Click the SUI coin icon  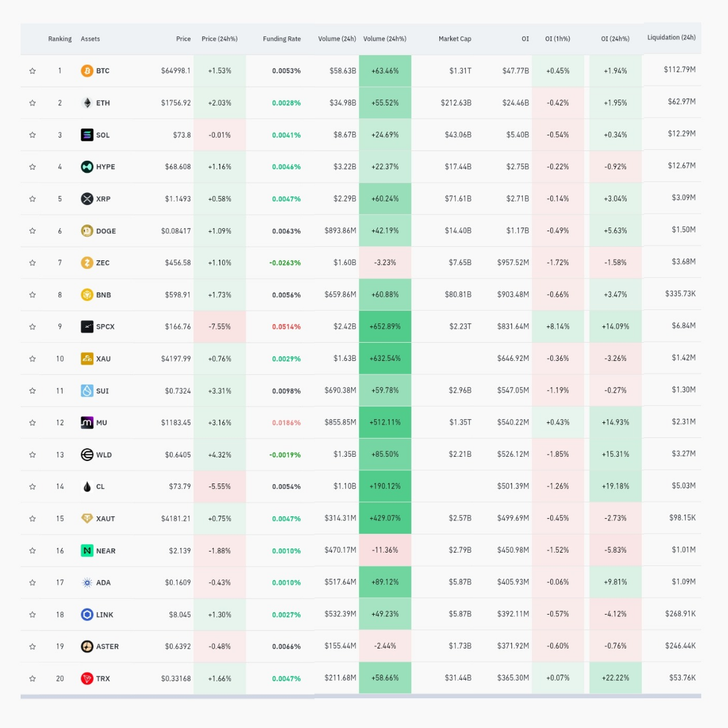coord(87,391)
